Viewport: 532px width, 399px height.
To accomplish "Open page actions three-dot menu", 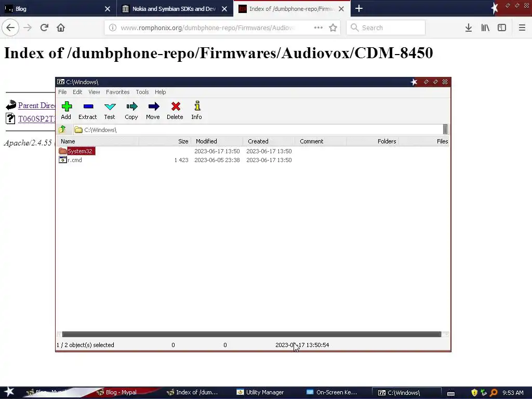I will 318,28.
